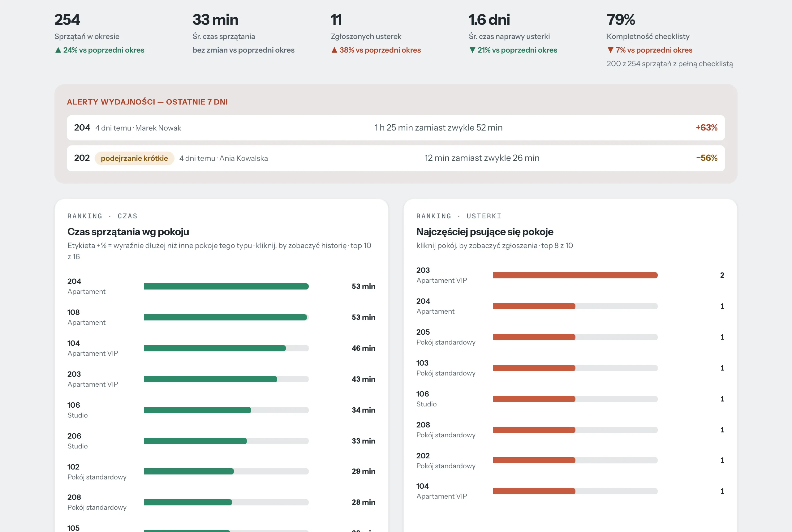Click the red down-triangle beside '7% vs poprzedni okres'
The height and width of the screenshot is (532, 792).
coord(610,50)
